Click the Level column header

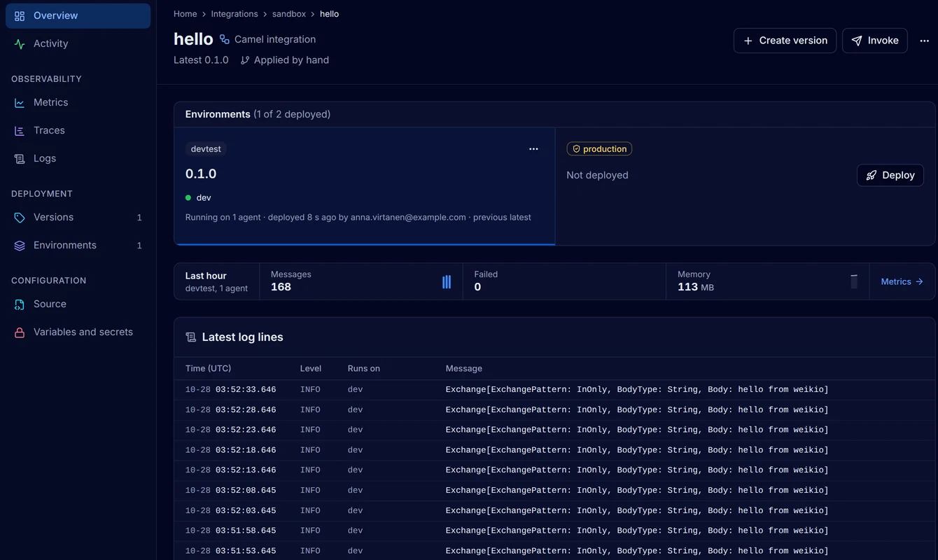point(311,368)
